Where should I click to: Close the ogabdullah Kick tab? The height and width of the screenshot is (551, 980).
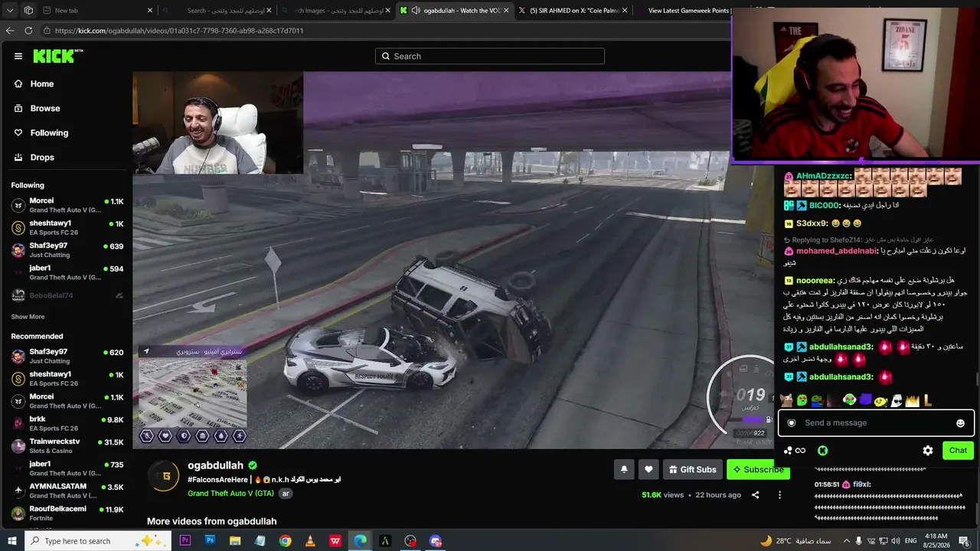click(508, 11)
